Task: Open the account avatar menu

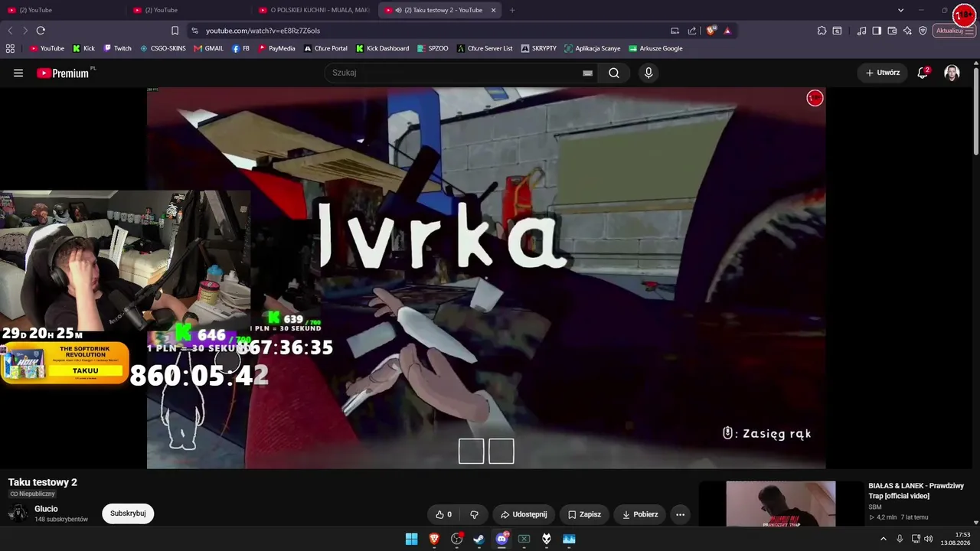Action: (952, 73)
